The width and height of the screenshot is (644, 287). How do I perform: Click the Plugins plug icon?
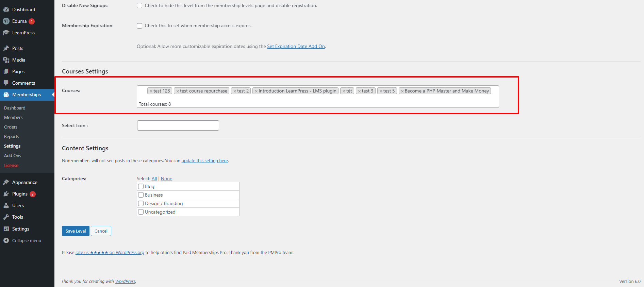6,194
